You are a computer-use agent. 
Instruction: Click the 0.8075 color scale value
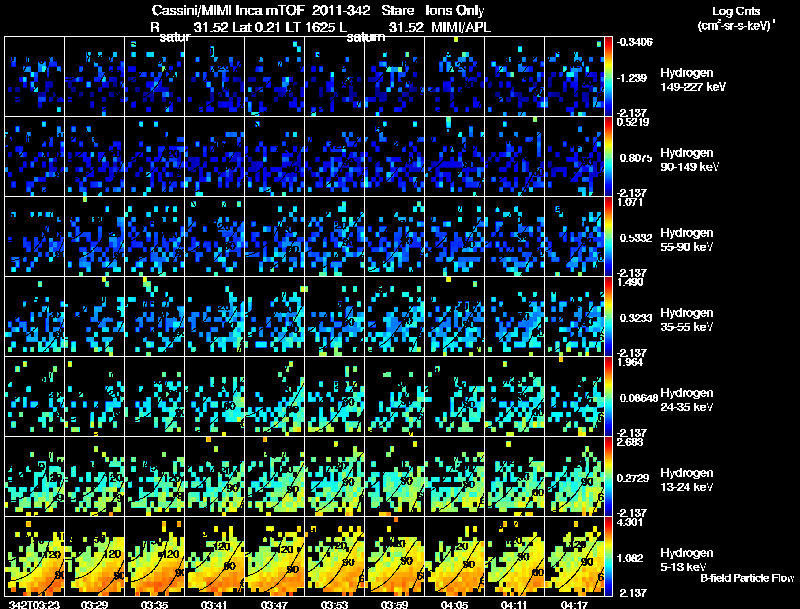(636, 158)
